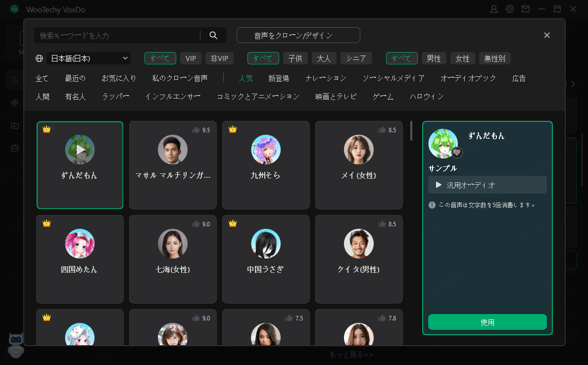The width and height of the screenshot is (588, 365).
Task: Click the toolbox icon in left sidebar
Action: click(15, 149)
